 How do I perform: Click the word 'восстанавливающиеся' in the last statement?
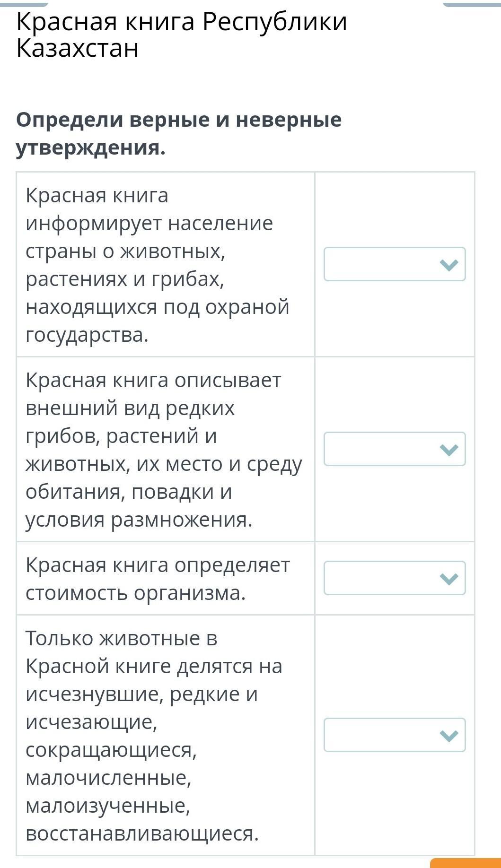point(142,833)
